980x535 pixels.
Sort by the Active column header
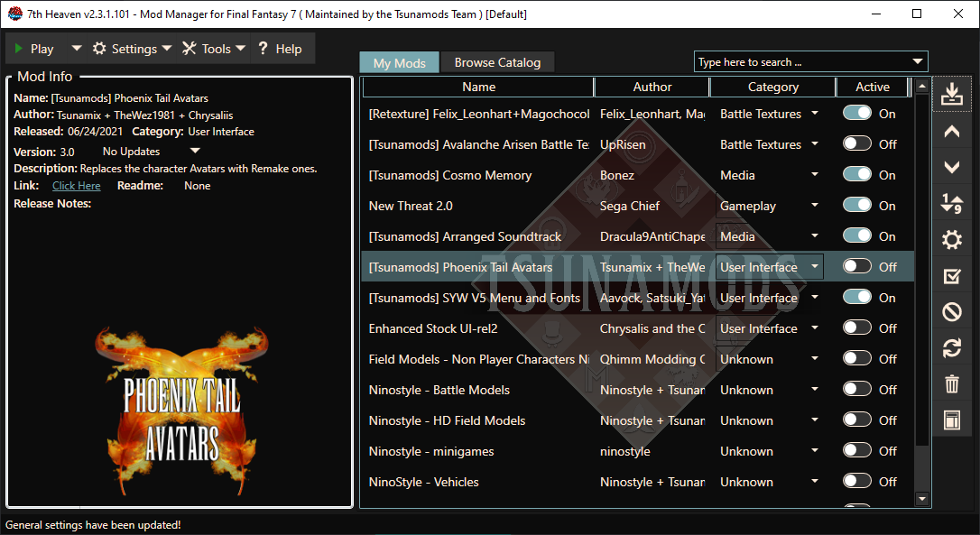tap(873, 87)
